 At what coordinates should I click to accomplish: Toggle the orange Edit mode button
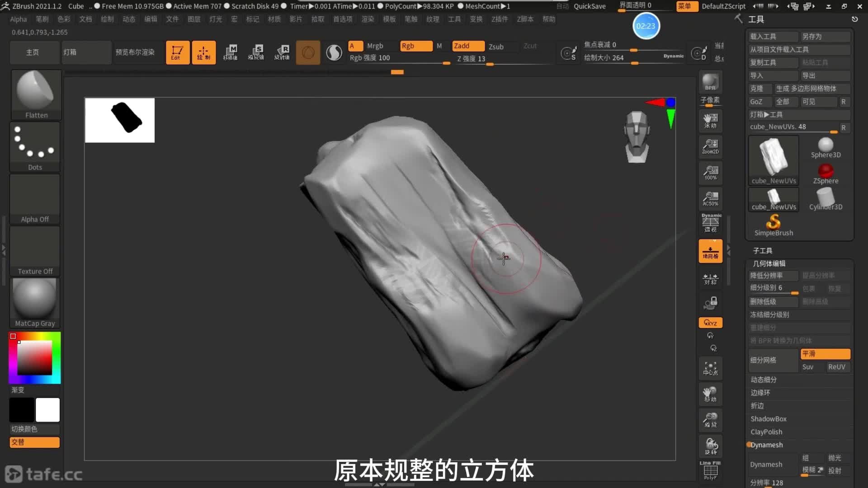177,52
